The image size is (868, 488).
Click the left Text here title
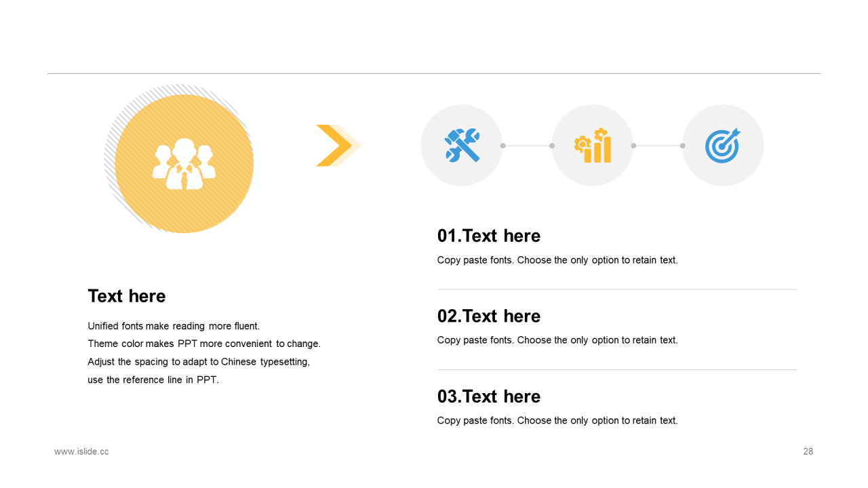127,296
